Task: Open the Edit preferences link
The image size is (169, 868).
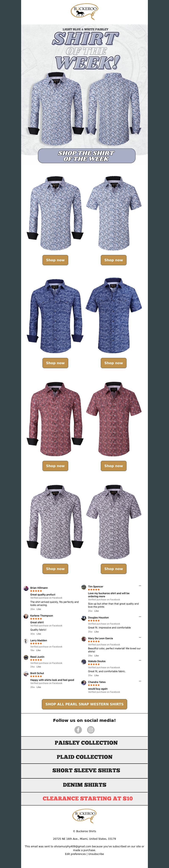Action: 76,854
